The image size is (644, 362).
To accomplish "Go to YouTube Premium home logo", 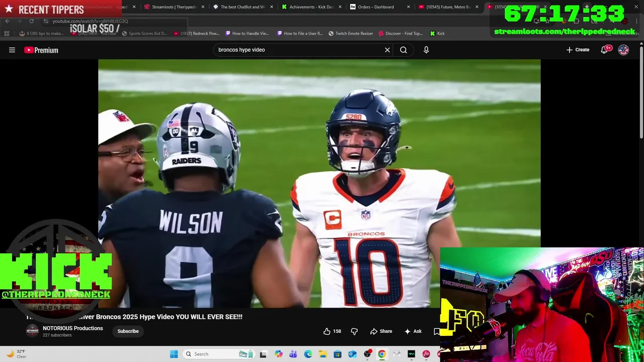I will (41, 50).
